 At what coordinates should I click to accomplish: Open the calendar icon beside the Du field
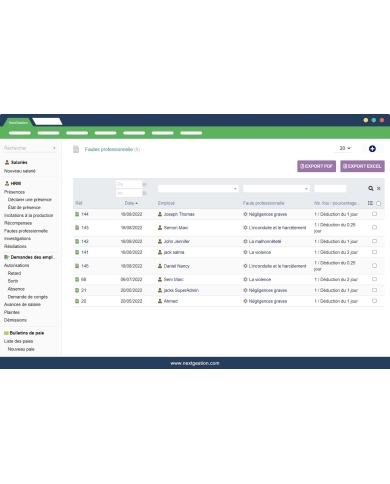coord(145,184)
